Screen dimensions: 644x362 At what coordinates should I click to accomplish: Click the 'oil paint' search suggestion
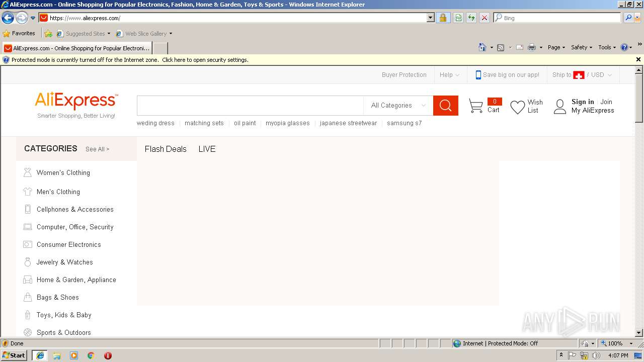click(245, 123)
